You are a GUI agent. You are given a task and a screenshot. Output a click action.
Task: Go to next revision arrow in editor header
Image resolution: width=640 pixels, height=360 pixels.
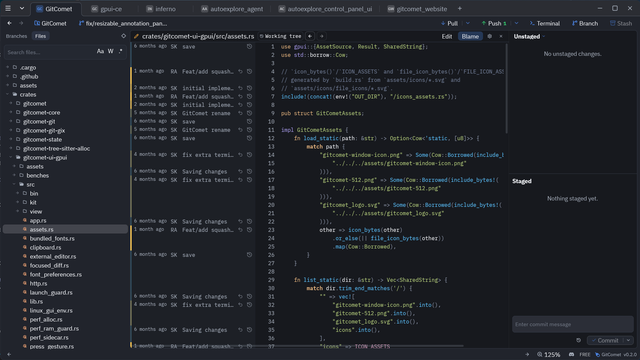point(322,36)
